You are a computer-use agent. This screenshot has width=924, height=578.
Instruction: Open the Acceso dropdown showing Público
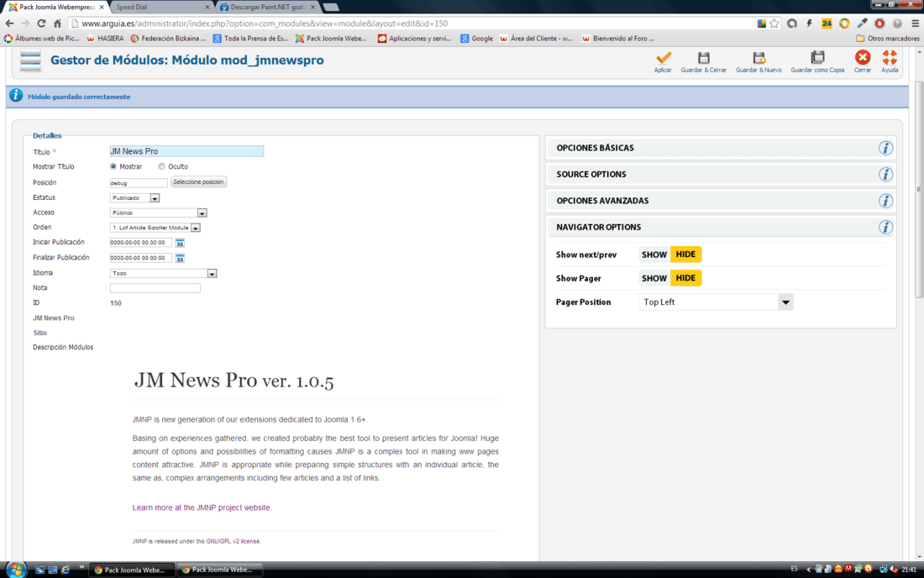pyautogui.click(x=159, y=213)
